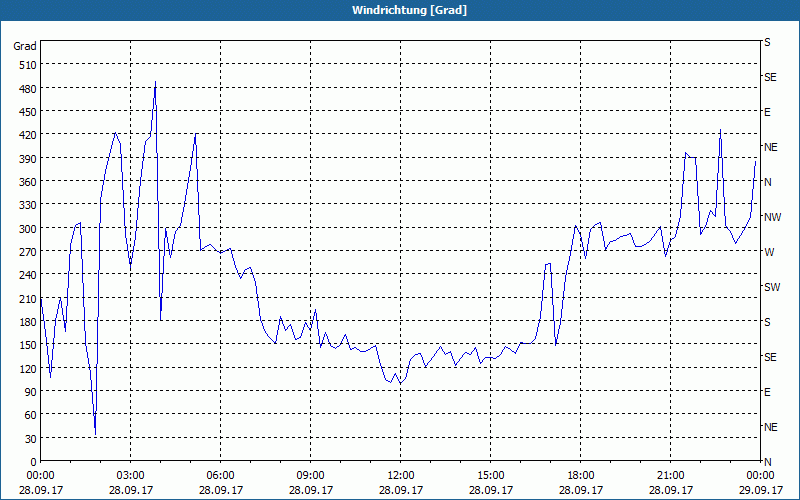Click the highest peak of the blue line
Screen dimensions: 800x500
pos(155,83)
